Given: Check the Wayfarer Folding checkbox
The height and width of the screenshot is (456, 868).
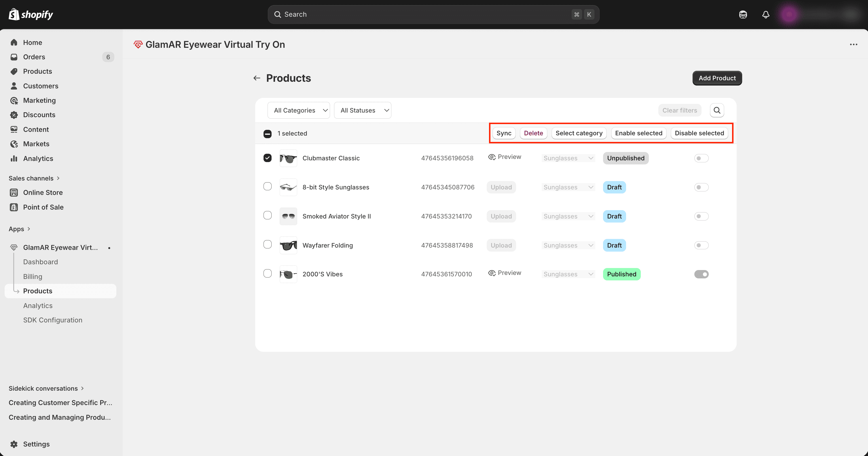Looking at the screenshot, I should 268,244.
